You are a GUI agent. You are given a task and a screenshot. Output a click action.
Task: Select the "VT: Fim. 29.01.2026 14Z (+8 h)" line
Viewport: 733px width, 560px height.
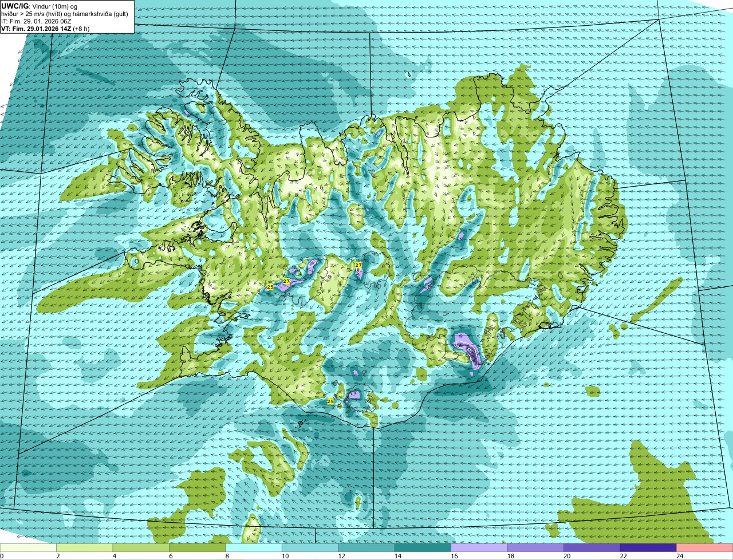point(45,28)
